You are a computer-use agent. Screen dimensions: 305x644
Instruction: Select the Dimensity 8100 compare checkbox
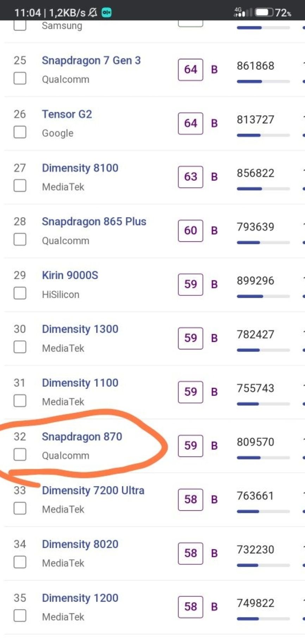[x=20, y=185]
